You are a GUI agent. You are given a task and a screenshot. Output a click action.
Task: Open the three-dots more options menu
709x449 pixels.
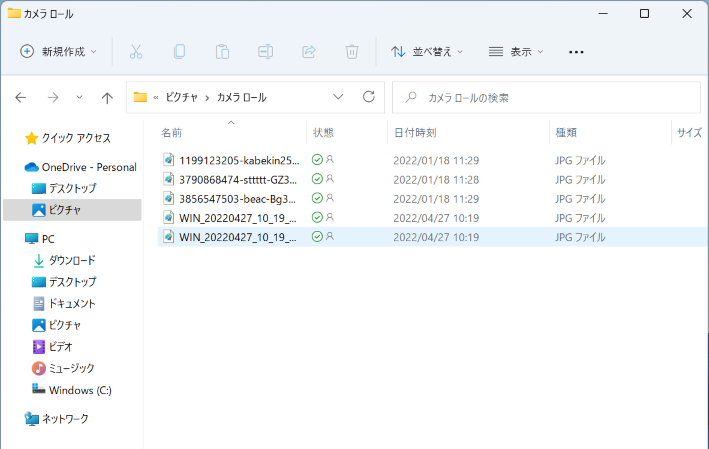[576, 52]
